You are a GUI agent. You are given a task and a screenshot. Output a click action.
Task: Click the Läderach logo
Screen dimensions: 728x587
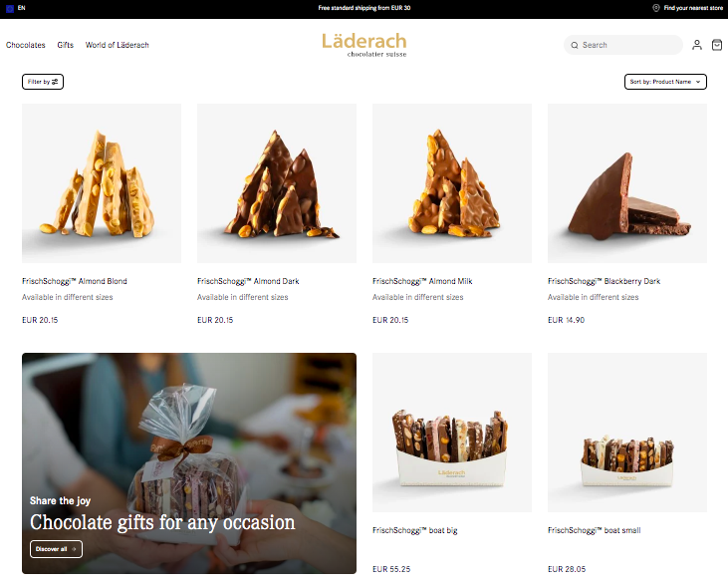[364, 45]
